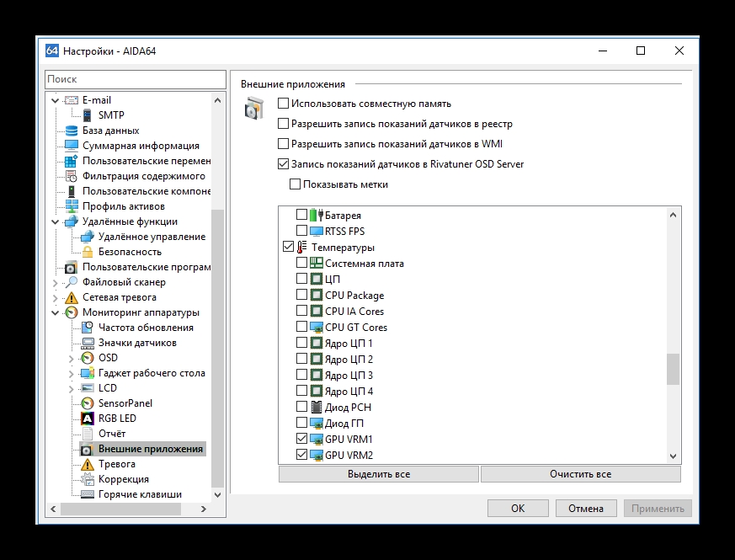Image resolution: width=735 pixels, height=560 pixels.
Task: Enable sensor value writing to registry checkbox
Action: (283, 123)
